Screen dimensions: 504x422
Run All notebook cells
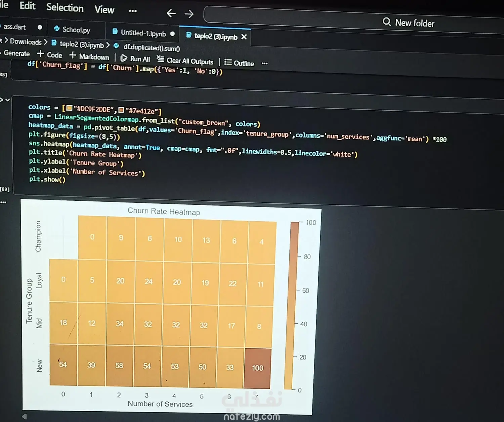point(135,59)
